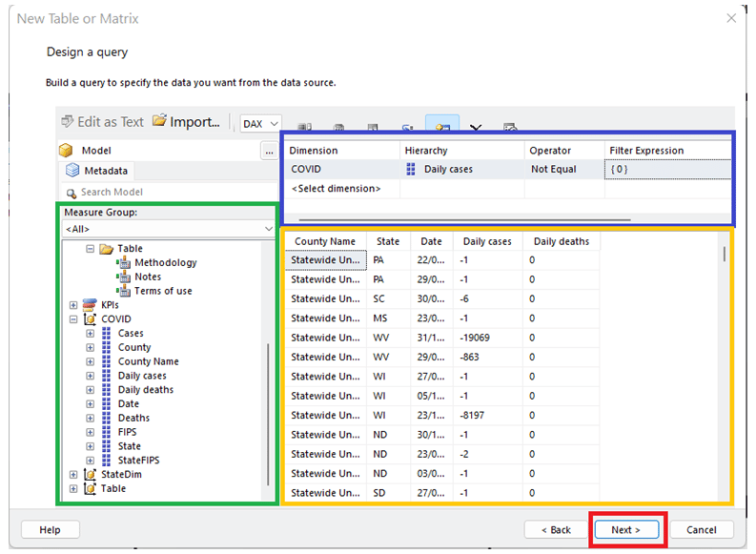Select the Terms of use measure icon
The width and height of the screenshot is (756, 554).
click(123, 291)
